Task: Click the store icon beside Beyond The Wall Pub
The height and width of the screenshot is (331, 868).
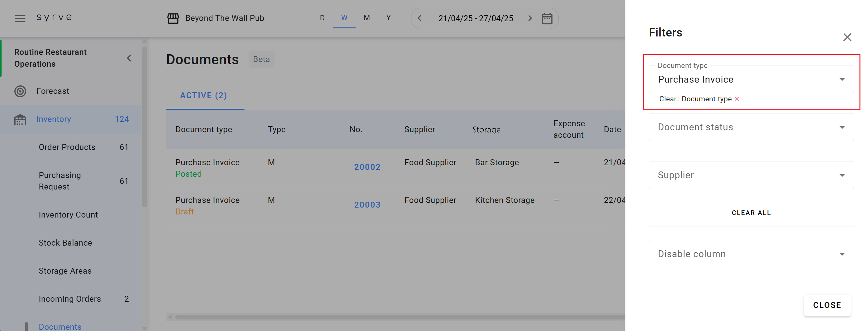Action: (173, 18)
